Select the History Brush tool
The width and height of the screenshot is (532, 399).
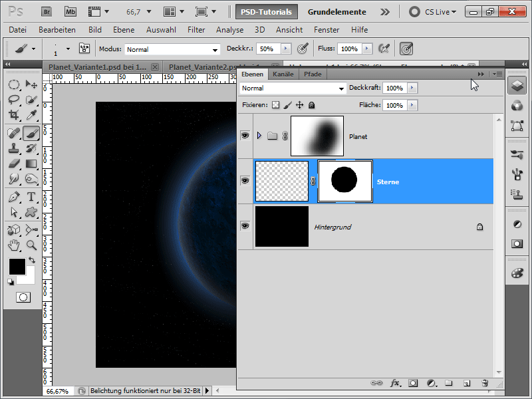pyautogui.click(x=31, y=148)
